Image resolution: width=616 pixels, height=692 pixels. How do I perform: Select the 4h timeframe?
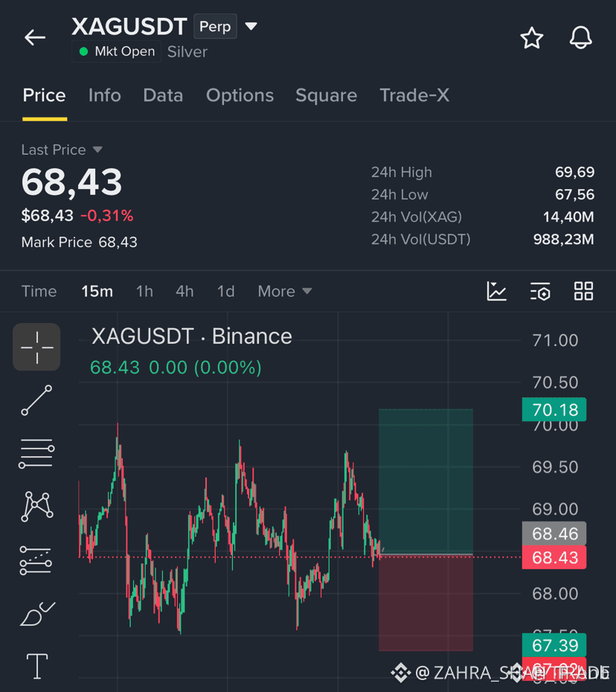(185, 291)
